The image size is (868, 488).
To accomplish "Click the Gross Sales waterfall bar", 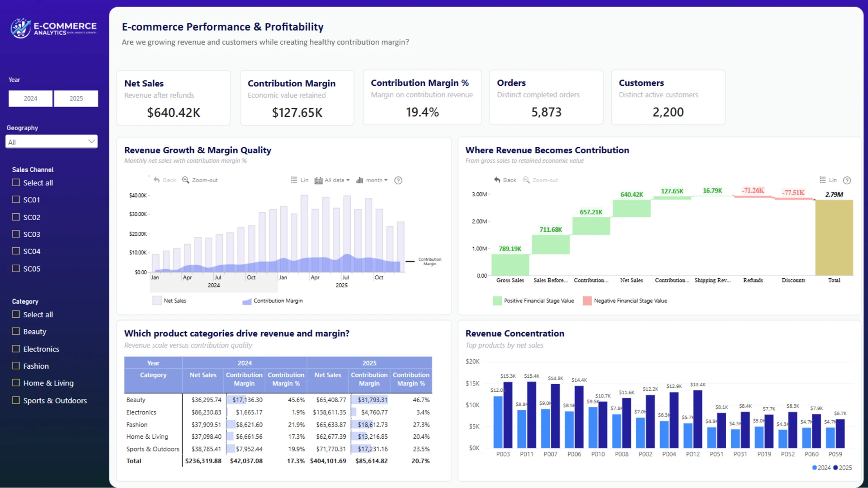I will click(510, 265).
